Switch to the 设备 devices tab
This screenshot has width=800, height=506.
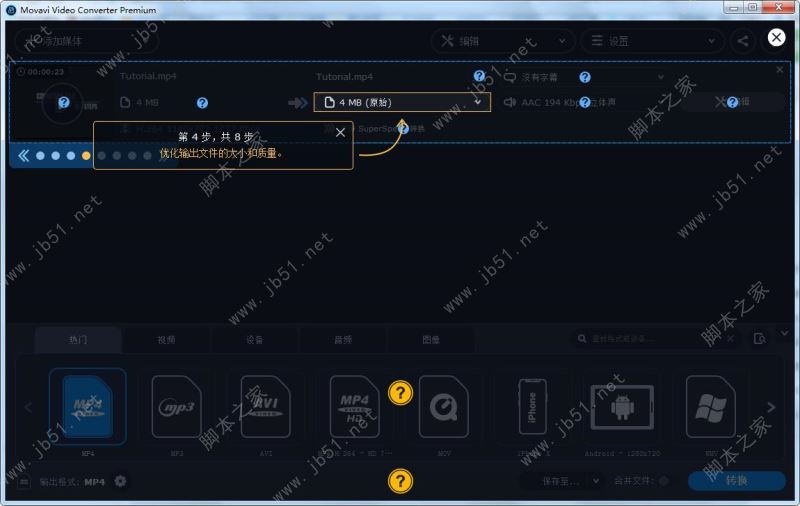255,340
